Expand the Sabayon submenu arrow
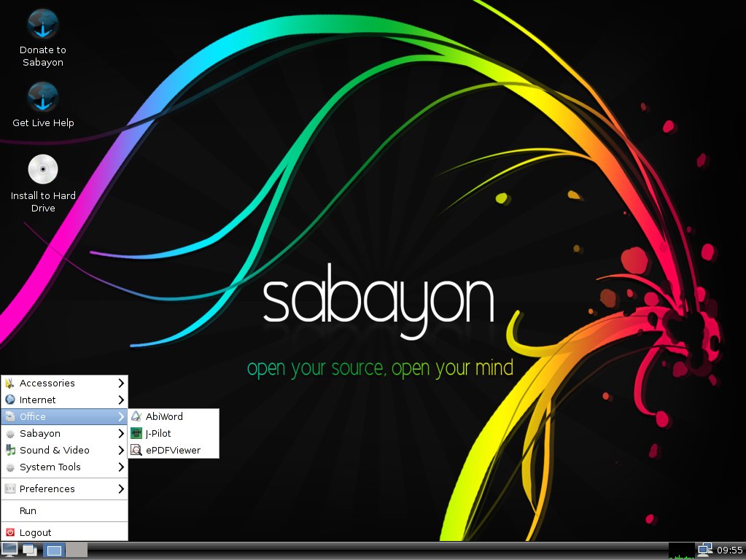 pos(121,433)
